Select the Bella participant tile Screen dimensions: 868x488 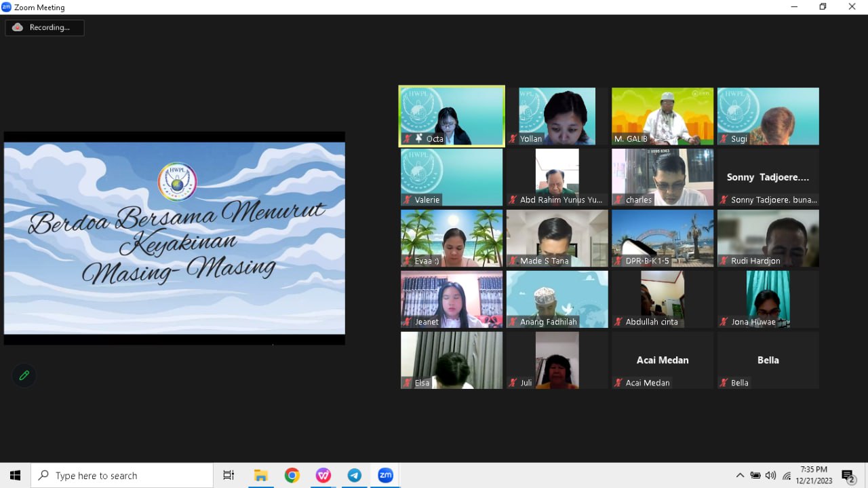coord(768,360)
